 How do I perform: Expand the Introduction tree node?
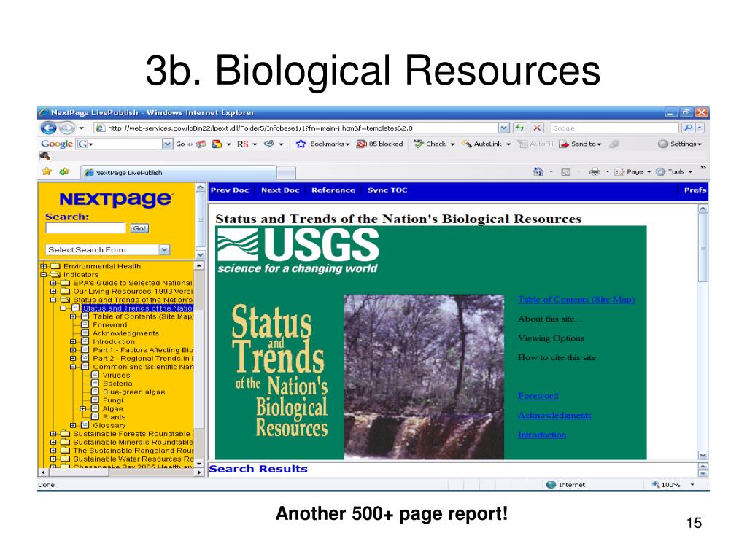coord(73,342)
